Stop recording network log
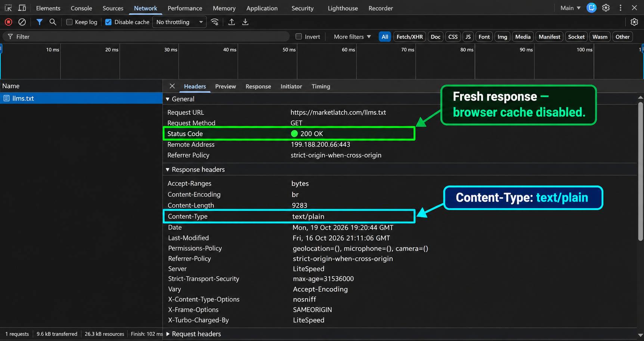The image size is (644, 341). 9,22
